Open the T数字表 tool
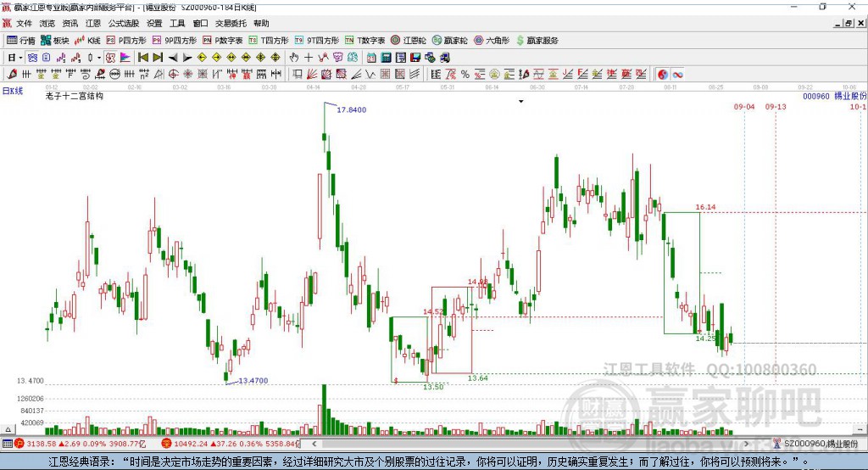This screenshot has width=868, height=470. click(x=364, y=41)
